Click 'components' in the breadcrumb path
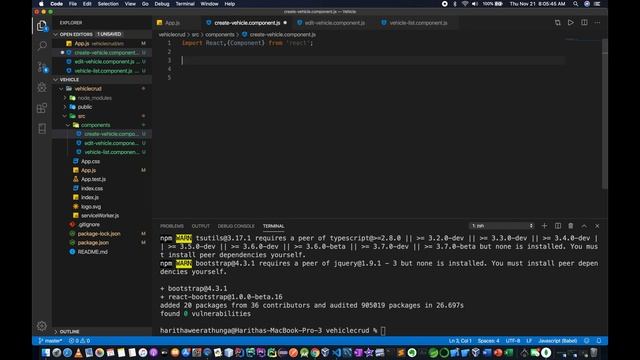The image size is (640, 360). pos(220,35)
